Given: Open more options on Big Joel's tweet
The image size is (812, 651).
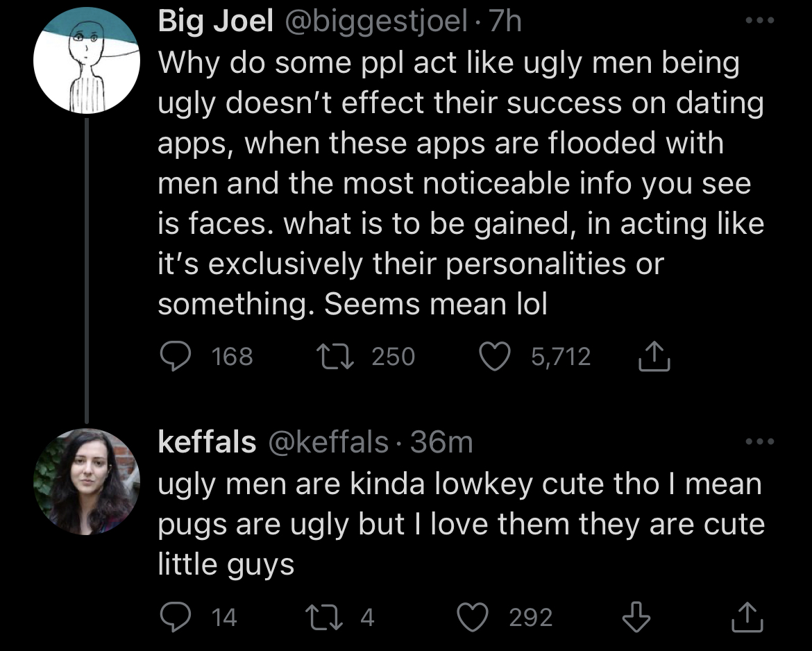Looking at the screenshot, I should [760, 21].
